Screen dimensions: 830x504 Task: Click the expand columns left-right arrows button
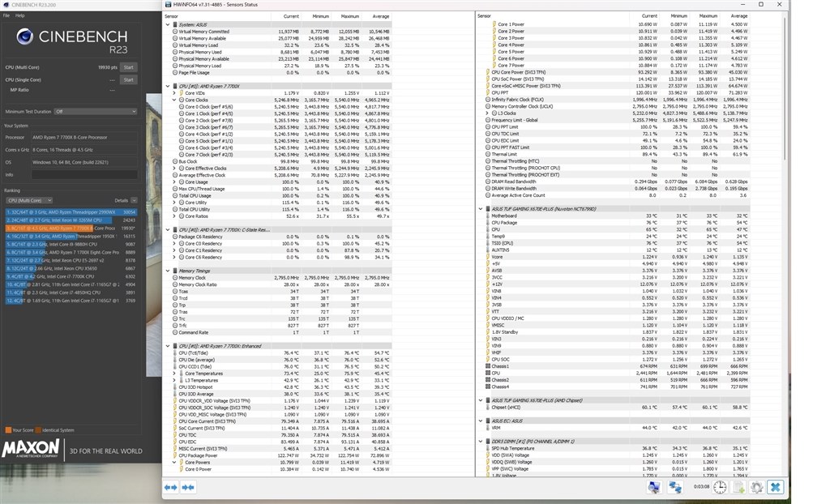tap(170, 487)
